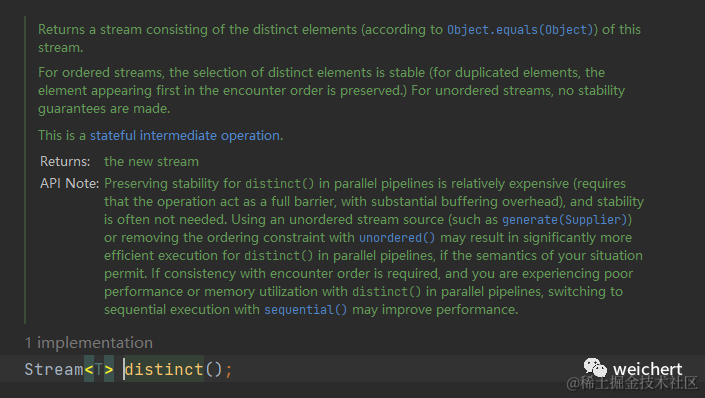Click the text 'Returns a stream consisting'
The width and height of the screenshot is (705, 398).
click(123, 30)
